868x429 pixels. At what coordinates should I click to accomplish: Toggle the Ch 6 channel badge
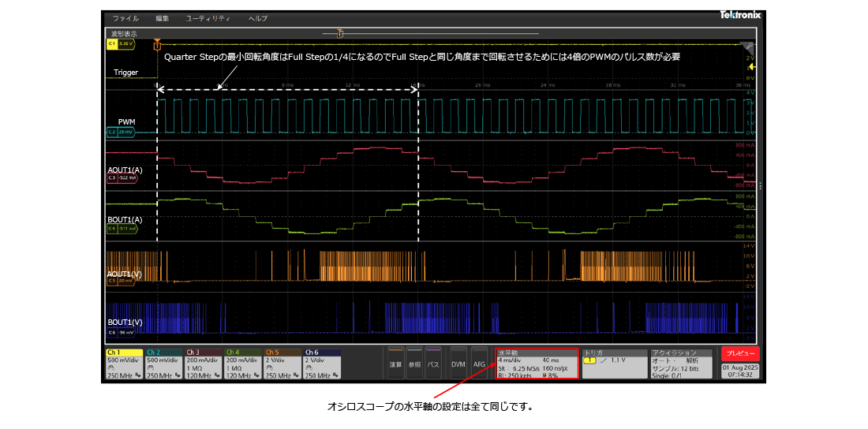(321, 364)
